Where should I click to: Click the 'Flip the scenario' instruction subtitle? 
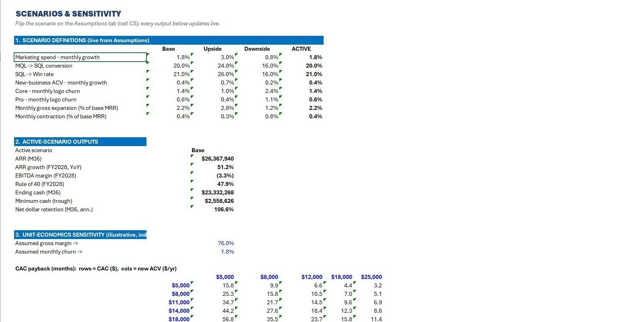tap(118, 23)
